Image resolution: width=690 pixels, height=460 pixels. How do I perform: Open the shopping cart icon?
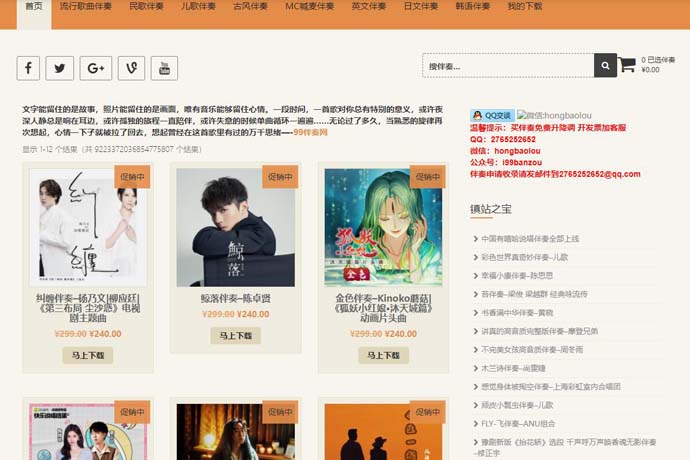point(627,65)
